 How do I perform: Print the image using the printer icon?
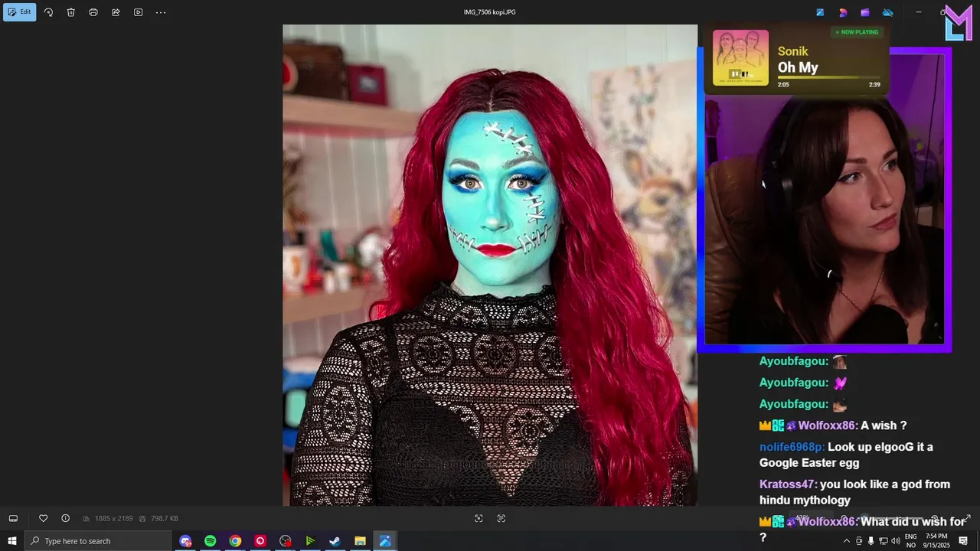93,12
